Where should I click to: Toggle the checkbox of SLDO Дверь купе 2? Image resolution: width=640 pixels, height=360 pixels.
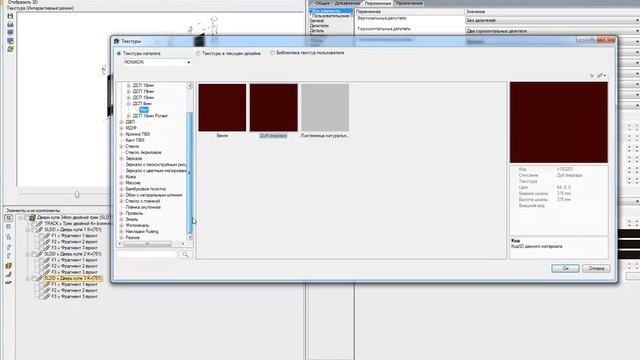pos(34,254)
